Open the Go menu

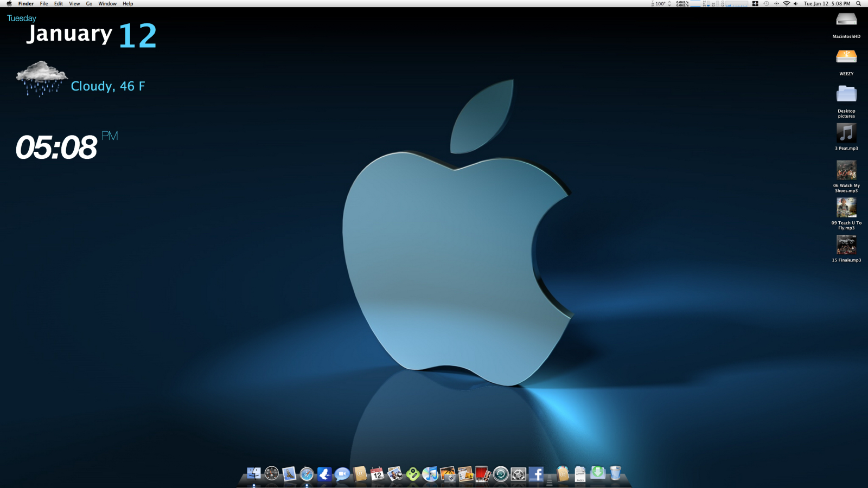(x=89, y=3)
